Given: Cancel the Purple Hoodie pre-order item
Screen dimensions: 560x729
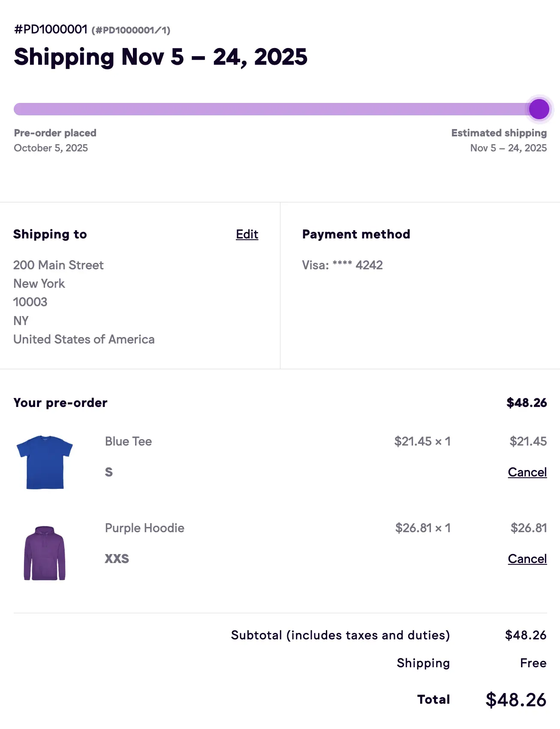Looking at the screenshot, I should pyautogui.click(x=527, y=559).
